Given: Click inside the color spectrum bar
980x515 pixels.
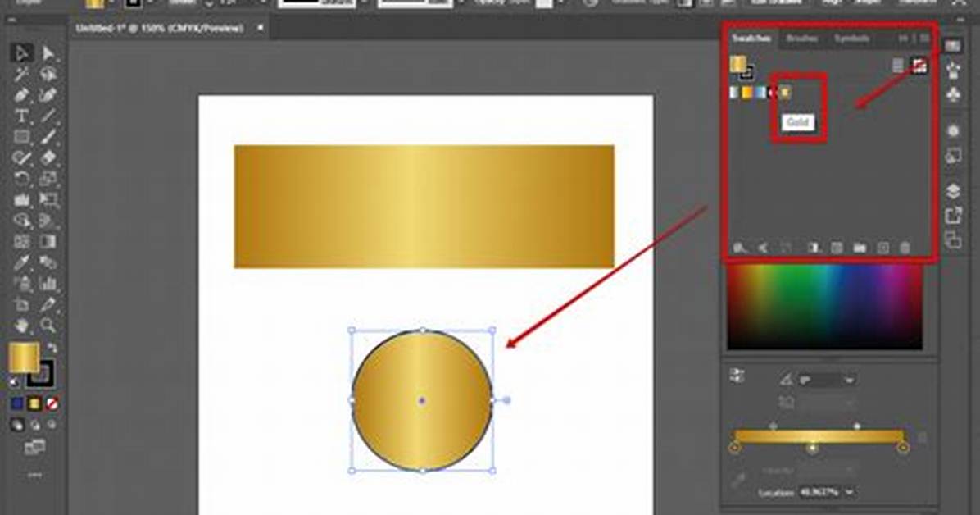Looking at the screenshot, I should tap(824, 307).
